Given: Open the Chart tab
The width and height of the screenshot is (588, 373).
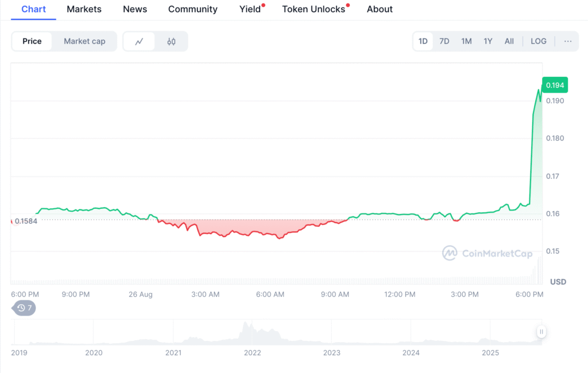Looking at the screenshot, I should pyautogui.click(x=33, y=9).
